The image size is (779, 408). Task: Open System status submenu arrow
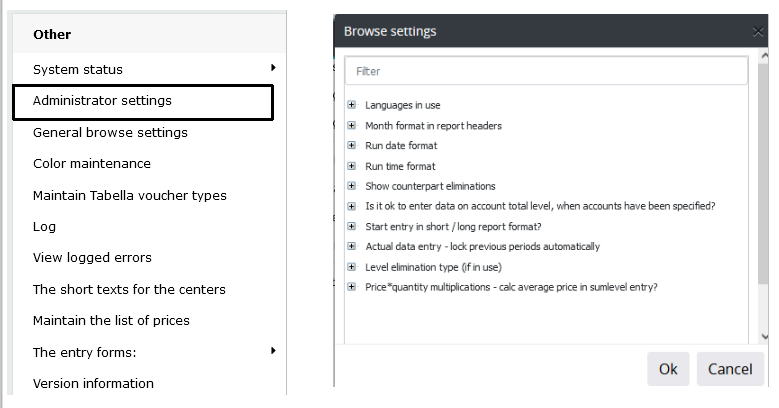coord(273,68)
